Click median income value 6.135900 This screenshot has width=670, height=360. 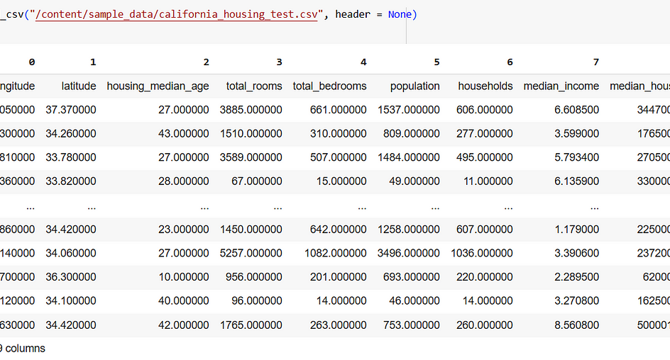[577, 181]
